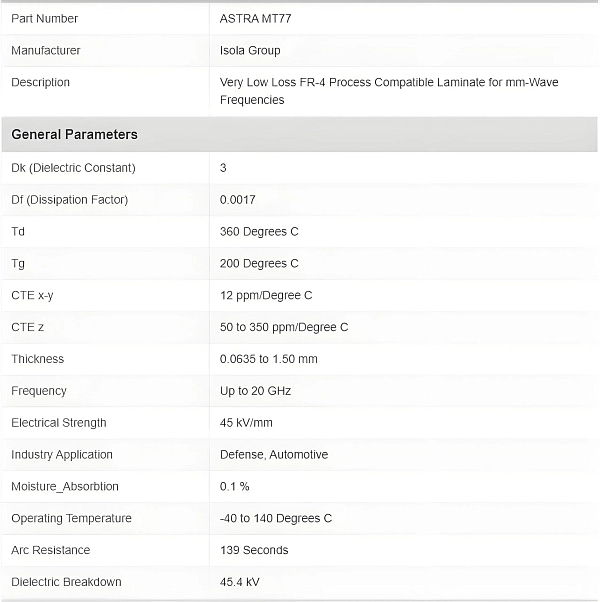Select the General Parameters section header

[x=75, y=134]
